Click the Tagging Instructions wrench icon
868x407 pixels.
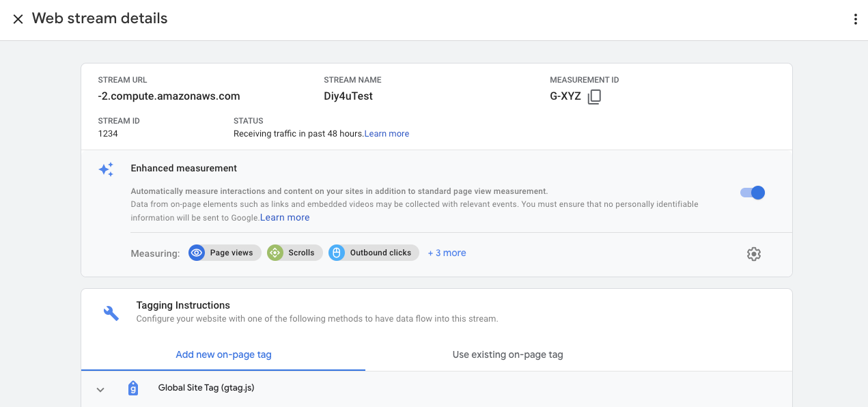pyautogui.click(x=111, y=313)
